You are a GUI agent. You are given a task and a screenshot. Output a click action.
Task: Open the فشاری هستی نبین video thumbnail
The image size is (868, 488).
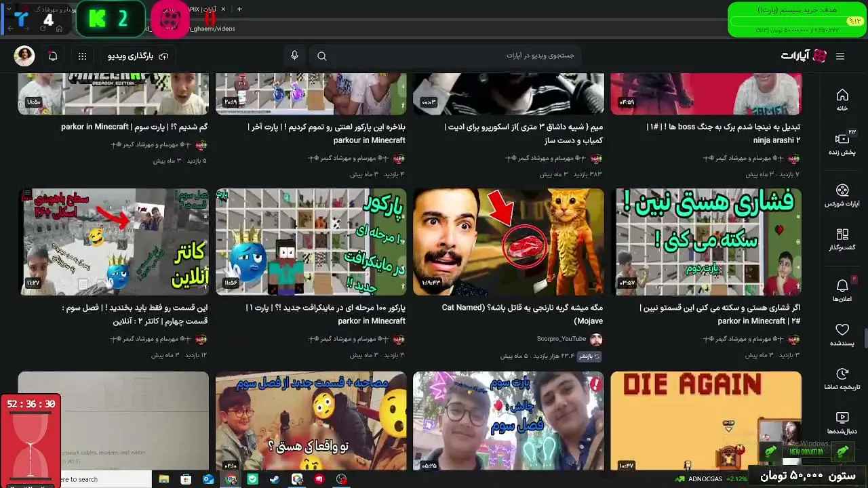(706, 242)
